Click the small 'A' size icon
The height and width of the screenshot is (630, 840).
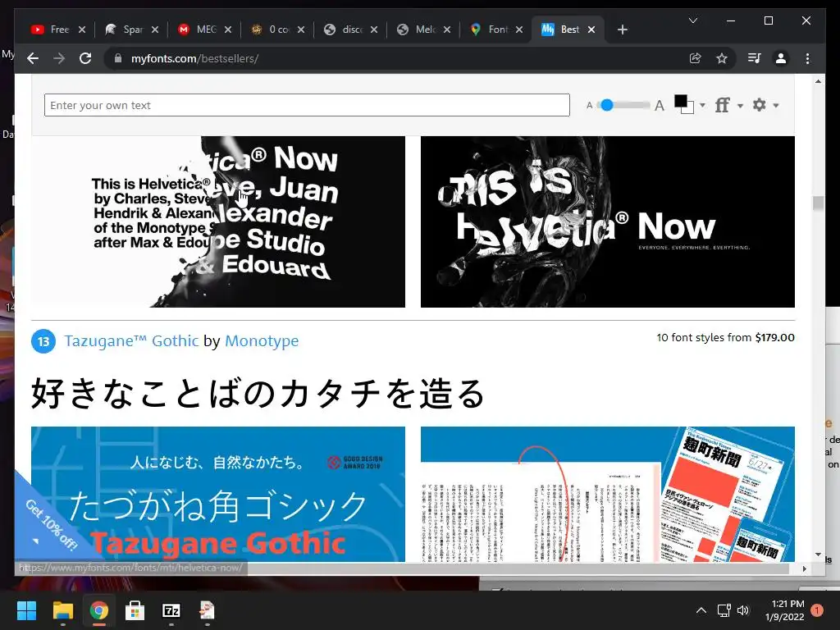[x=589, y=106]
